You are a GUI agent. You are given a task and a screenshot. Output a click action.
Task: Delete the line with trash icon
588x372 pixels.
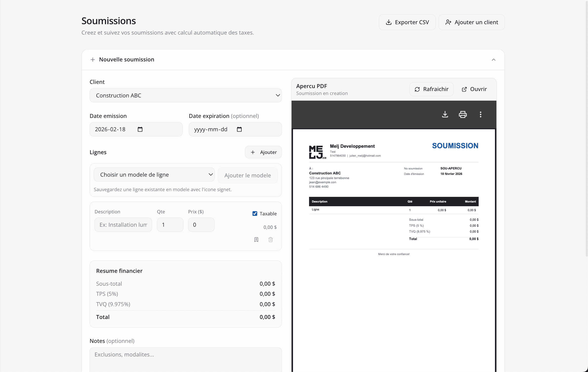[x=271, y=240]
